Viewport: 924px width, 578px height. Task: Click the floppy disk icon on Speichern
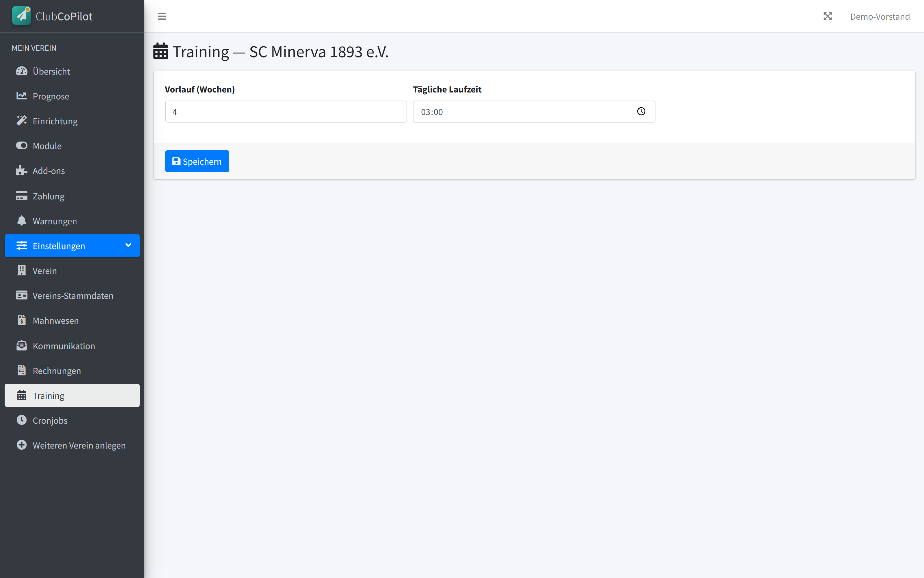[x=176, y=161]
